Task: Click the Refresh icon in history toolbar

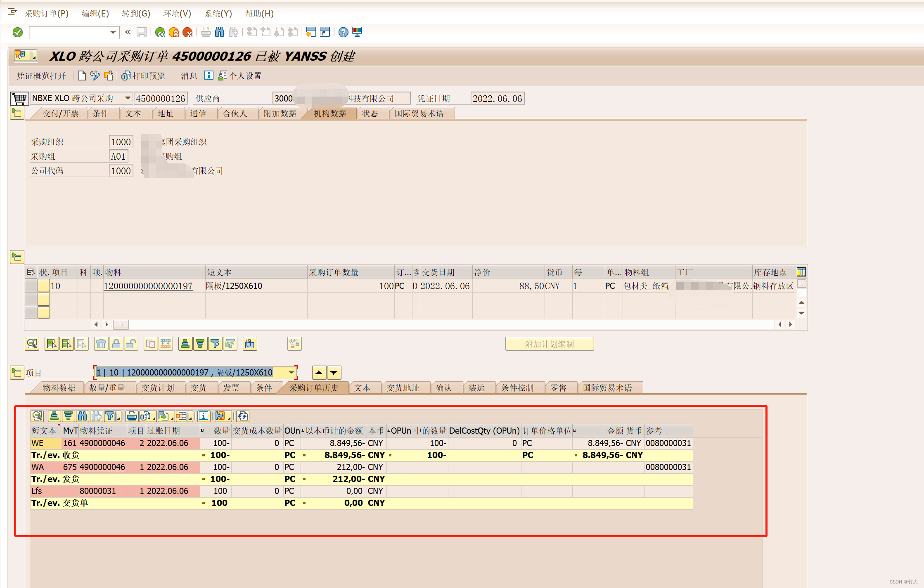Action: tap(242, 416)
